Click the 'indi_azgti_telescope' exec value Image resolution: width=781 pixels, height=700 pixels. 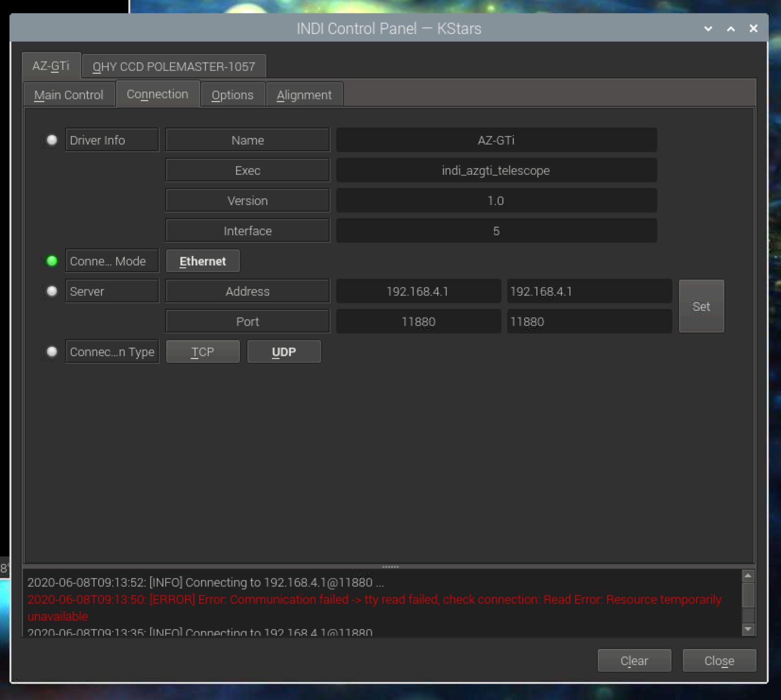click(x=496, y=171)
